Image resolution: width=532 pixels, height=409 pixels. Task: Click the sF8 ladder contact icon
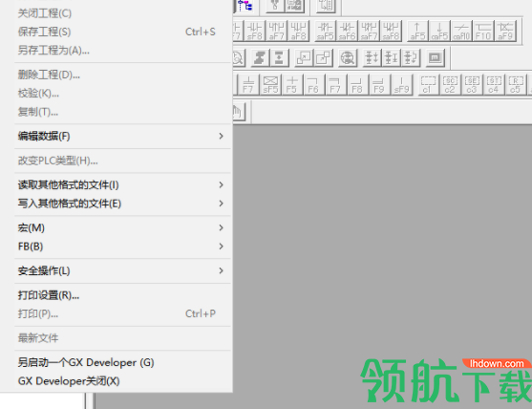pyautogui.click(x=255, y=31)
